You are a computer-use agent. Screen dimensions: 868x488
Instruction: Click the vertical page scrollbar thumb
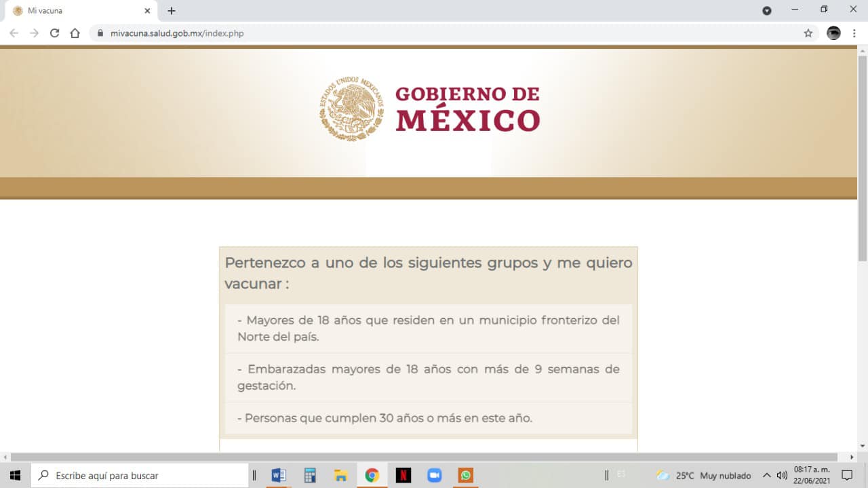tap(862, 156)
